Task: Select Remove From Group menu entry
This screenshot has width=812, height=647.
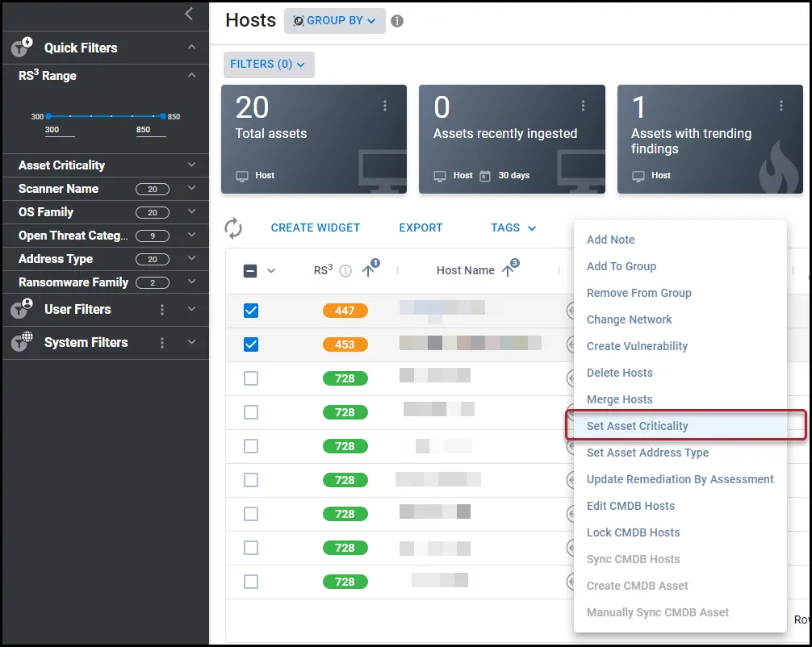Action: pyautogui.click(x=680, y=293)
